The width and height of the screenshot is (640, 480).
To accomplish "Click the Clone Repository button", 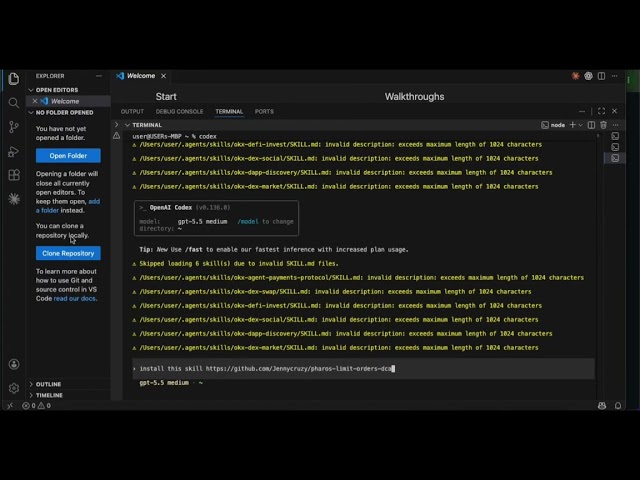I will click(68, 253).
